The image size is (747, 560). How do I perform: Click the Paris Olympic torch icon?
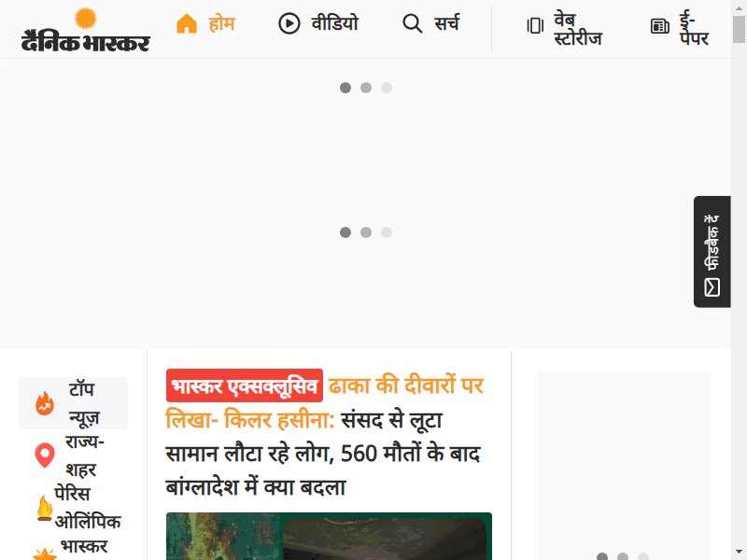pos(45,508)
